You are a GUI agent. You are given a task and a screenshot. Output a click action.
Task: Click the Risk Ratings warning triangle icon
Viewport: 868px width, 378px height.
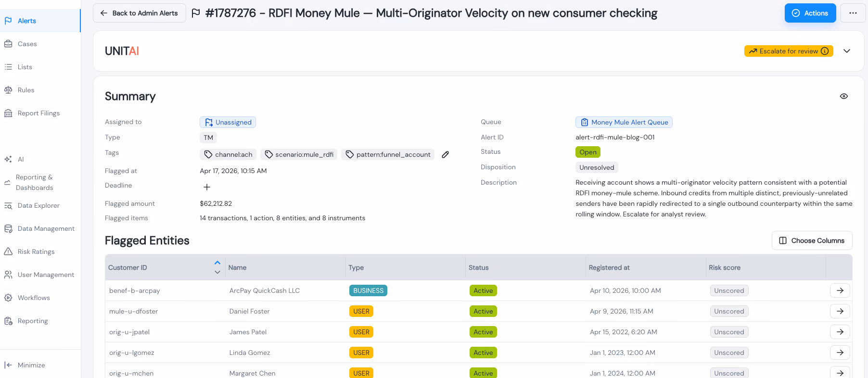point(8,252)
